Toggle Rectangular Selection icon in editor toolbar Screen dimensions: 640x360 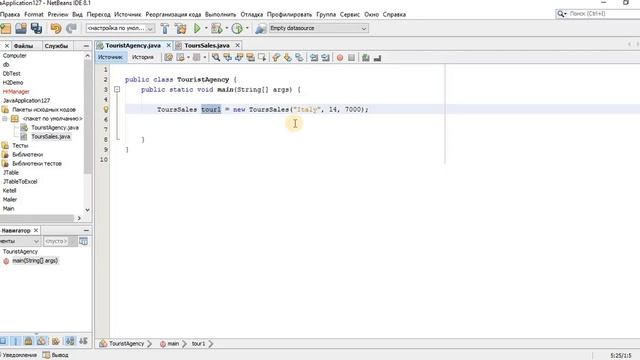pos(262,58)
